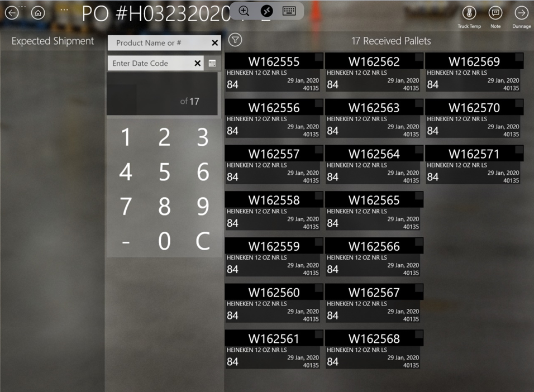Tap keypad digit 6
This screenshot has width=534, height=392.
203,171
